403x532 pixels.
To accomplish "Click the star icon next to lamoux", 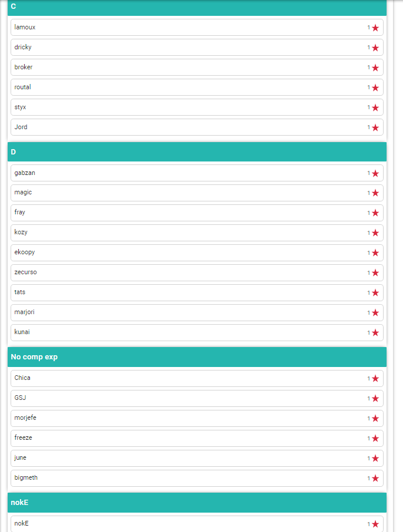I will point(375,28).
